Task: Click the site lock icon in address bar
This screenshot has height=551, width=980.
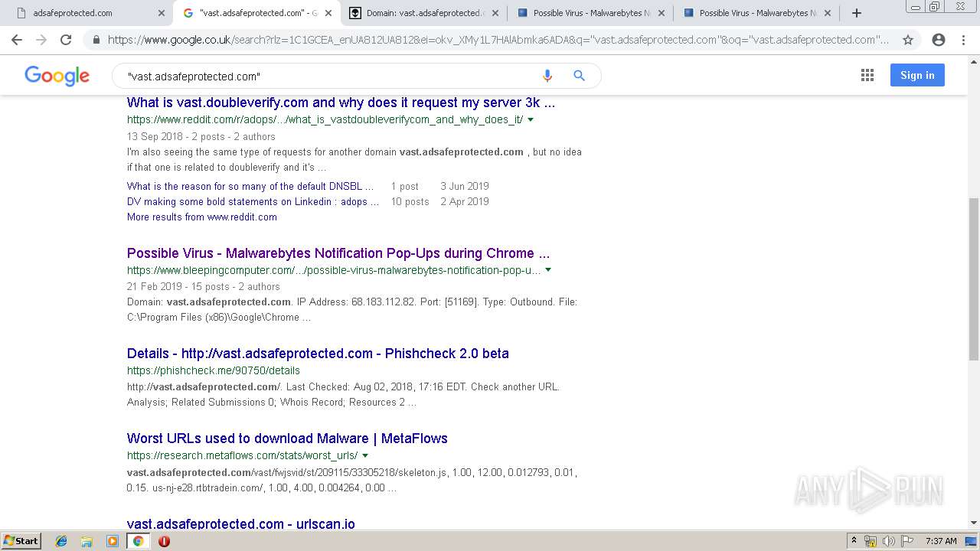Action: click(x=96, y=40)
